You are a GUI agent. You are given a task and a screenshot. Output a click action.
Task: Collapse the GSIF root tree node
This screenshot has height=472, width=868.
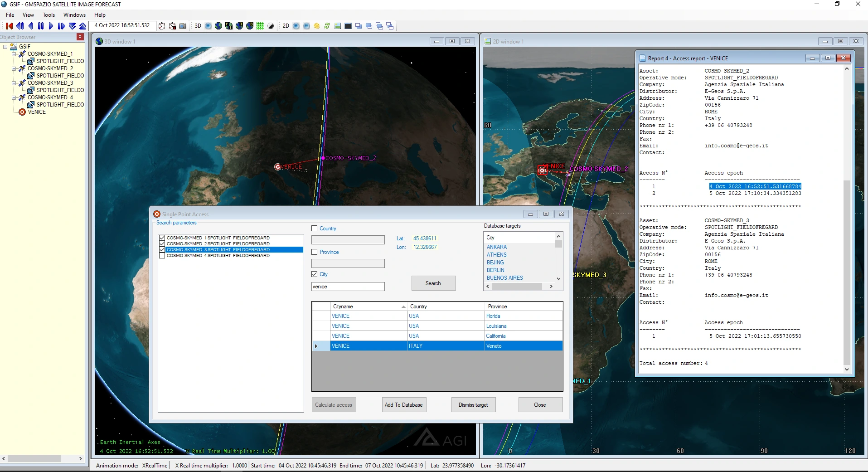click(5, 47)
